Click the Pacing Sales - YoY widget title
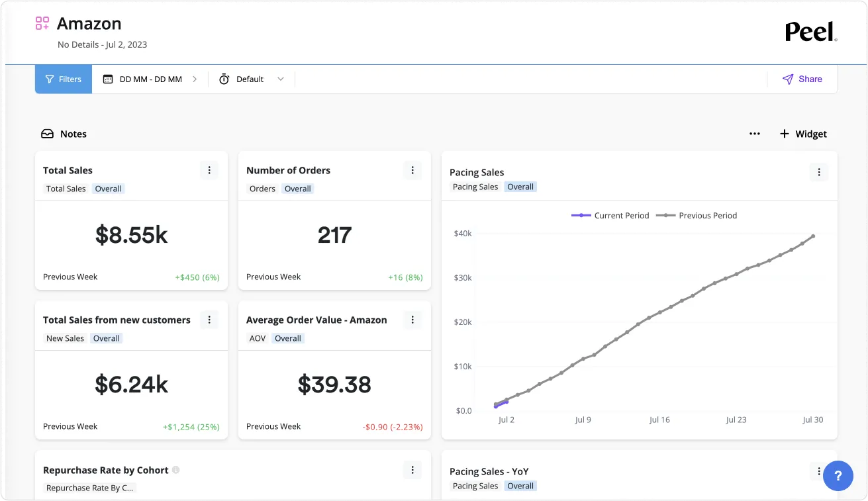Screen dimensions: 868x501 point(489,471)
